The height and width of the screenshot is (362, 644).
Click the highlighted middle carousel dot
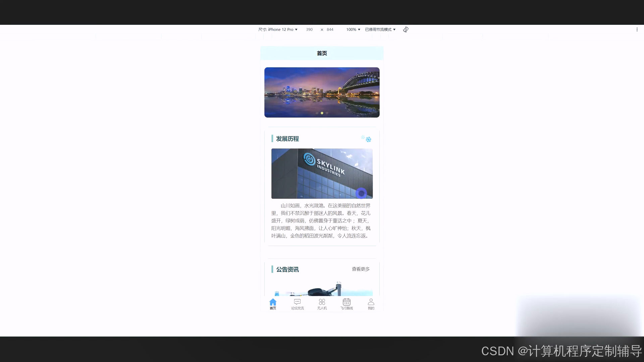click(x=322, y=113)
